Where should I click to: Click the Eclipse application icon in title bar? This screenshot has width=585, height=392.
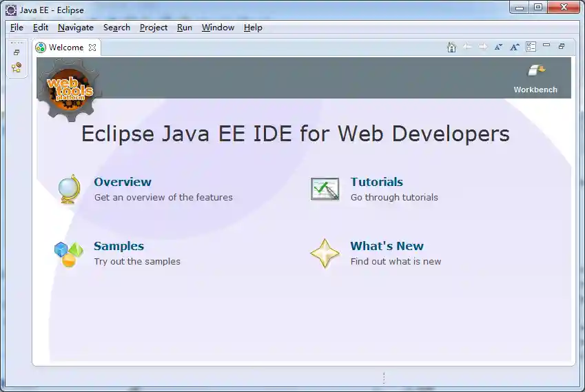(11, 10)
